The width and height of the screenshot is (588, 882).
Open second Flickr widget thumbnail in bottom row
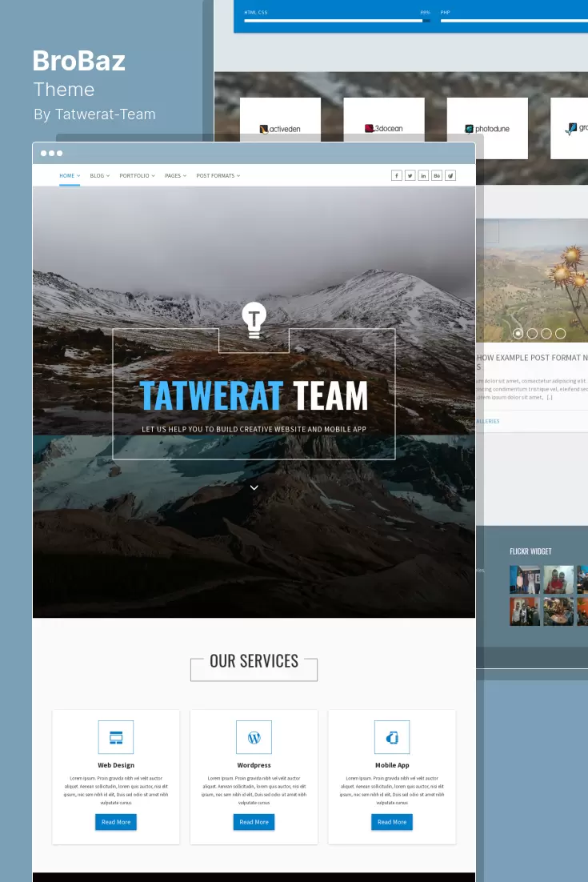point(558,611)
